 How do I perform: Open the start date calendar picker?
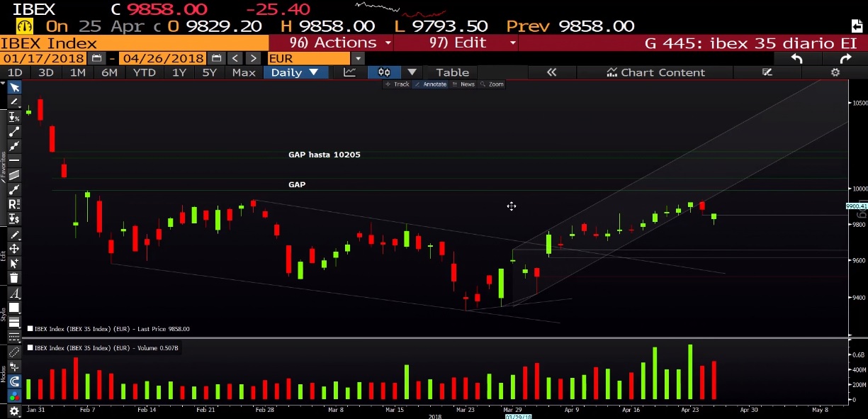pos(97,58)
